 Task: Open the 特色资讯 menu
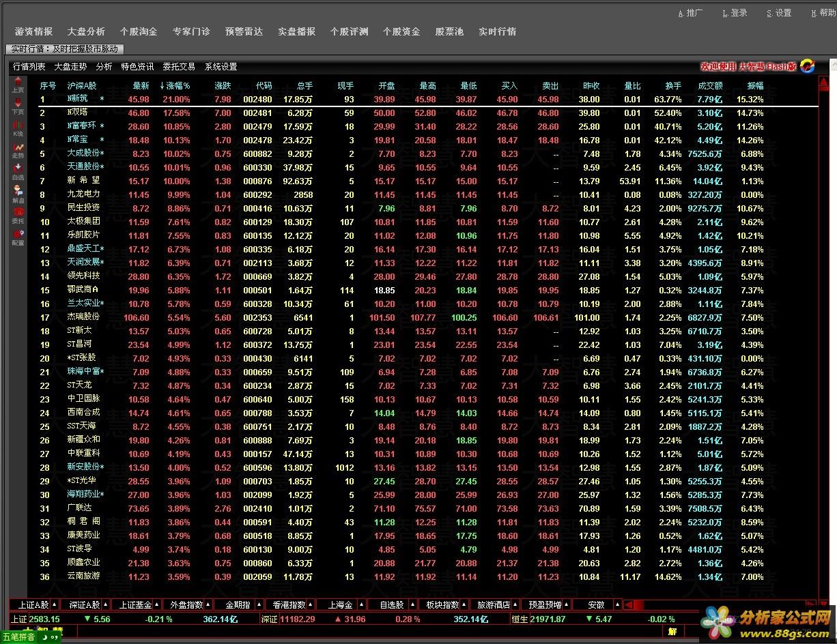click(x=137, y=67)
